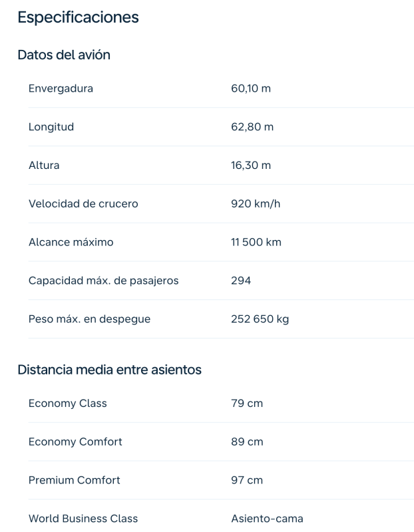Select the 252 650 kg weight value
This screenshot has height=532, width=414.
click(x=260, y=319)
